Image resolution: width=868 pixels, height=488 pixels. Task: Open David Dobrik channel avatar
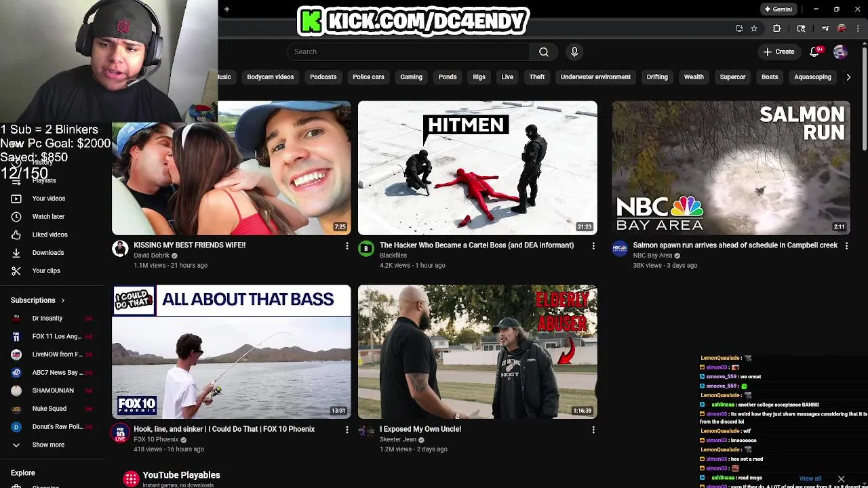click(120, 248)
